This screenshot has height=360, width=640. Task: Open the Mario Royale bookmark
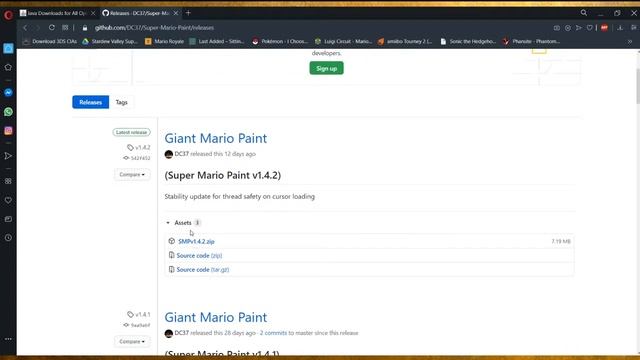[x=164, y=41]
